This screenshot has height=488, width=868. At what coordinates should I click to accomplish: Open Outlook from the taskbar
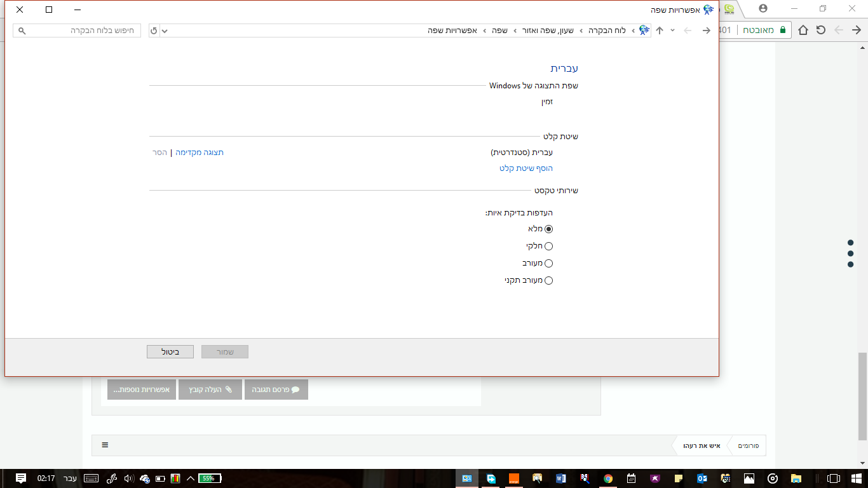pyautogui.click(x=702, y=478)
